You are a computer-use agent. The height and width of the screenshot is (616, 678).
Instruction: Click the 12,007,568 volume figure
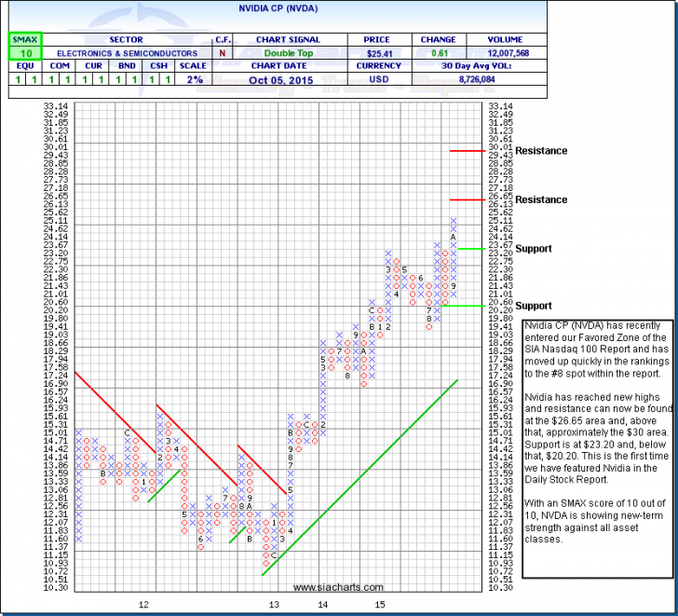509,53
